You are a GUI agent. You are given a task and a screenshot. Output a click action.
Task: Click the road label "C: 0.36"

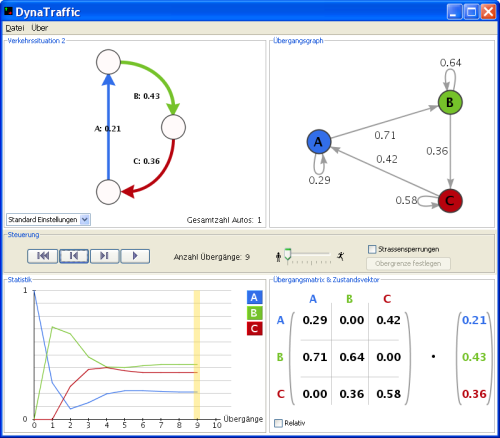coord(147,161)
